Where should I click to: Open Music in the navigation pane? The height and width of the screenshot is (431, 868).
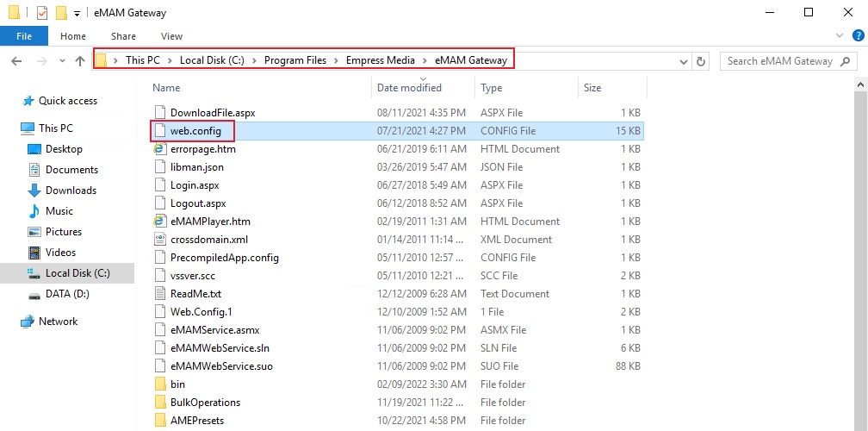click(x=59, y=211)
